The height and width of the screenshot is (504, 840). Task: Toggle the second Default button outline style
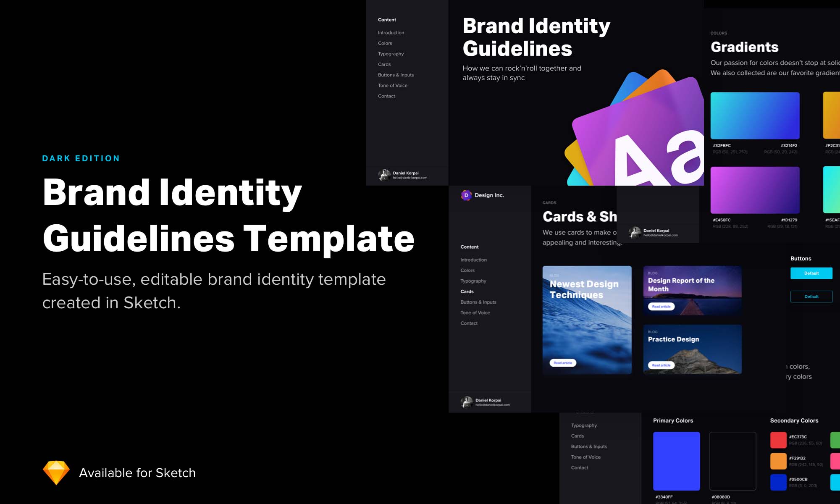point(811,296)
